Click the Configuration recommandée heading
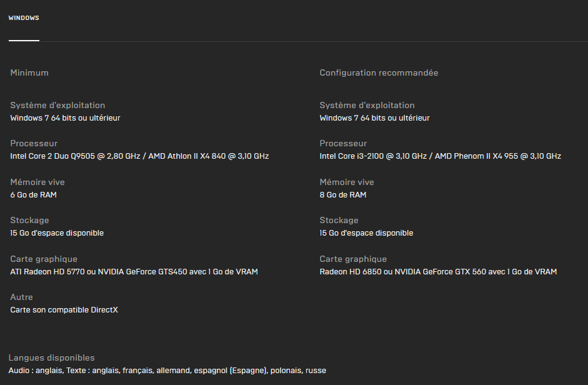588x385 pixels. [x=379, y=72]
